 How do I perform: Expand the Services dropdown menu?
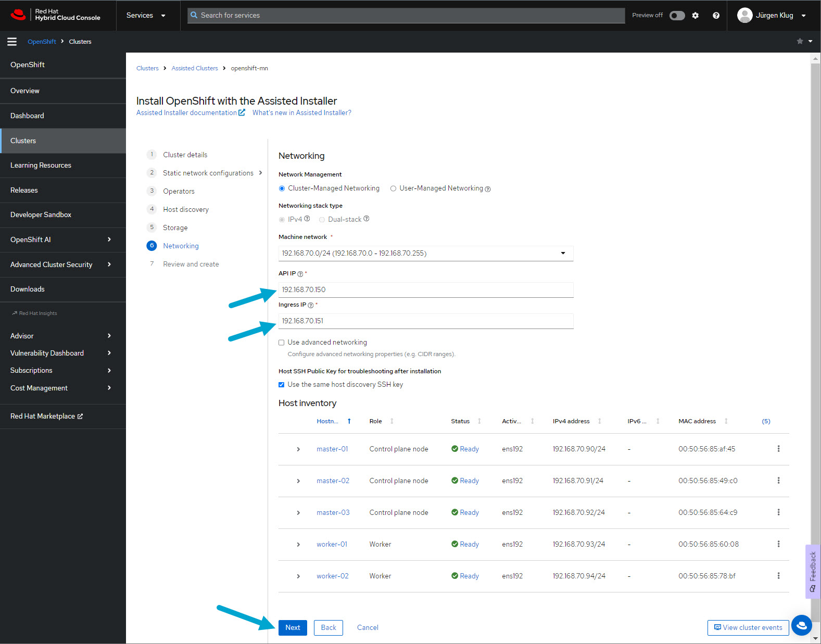pos(146,16)
